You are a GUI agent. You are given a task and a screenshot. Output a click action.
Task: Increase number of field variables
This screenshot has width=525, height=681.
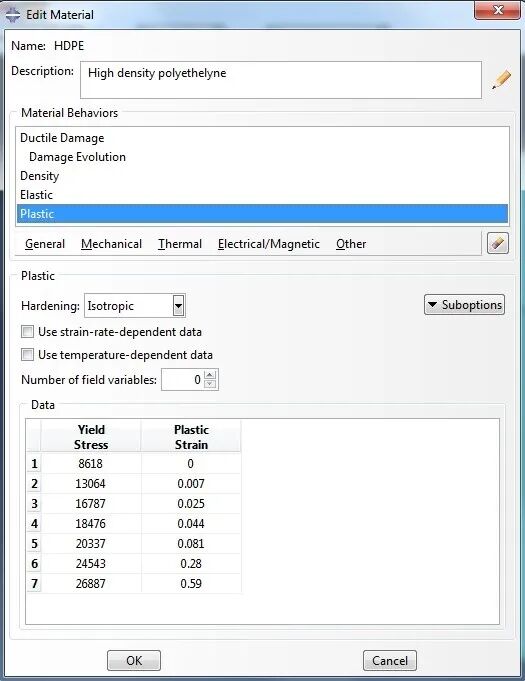coord(210,375)
